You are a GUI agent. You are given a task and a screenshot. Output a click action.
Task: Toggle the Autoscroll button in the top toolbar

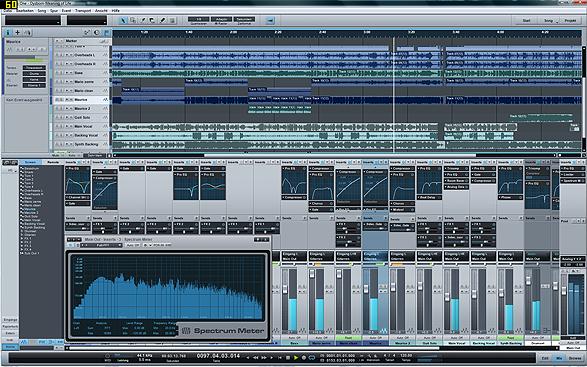(270, 20)
